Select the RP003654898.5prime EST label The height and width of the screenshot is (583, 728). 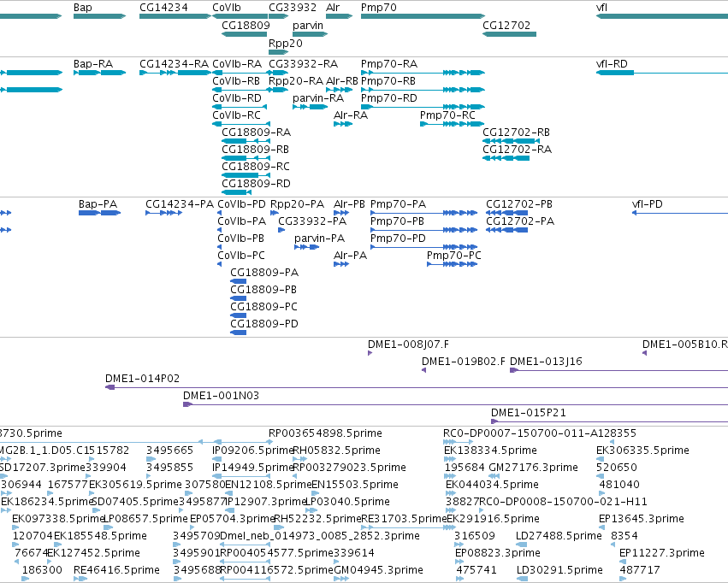coord(325,433)
